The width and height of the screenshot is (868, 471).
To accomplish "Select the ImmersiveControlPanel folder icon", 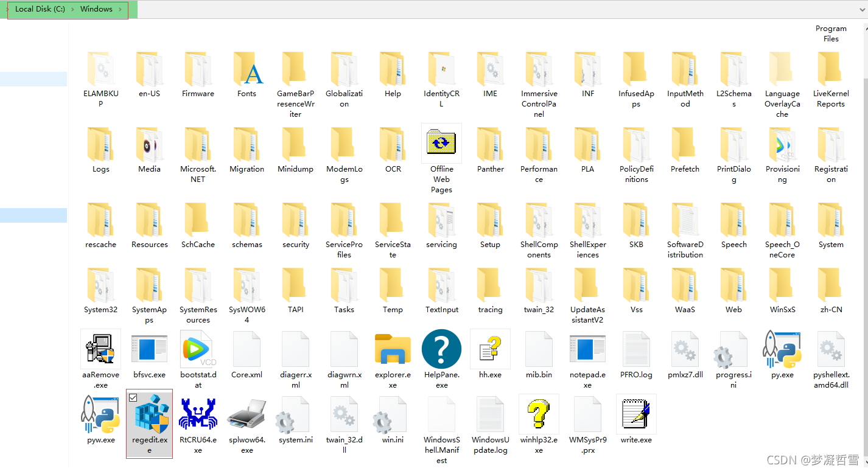I will click(539, 69).
